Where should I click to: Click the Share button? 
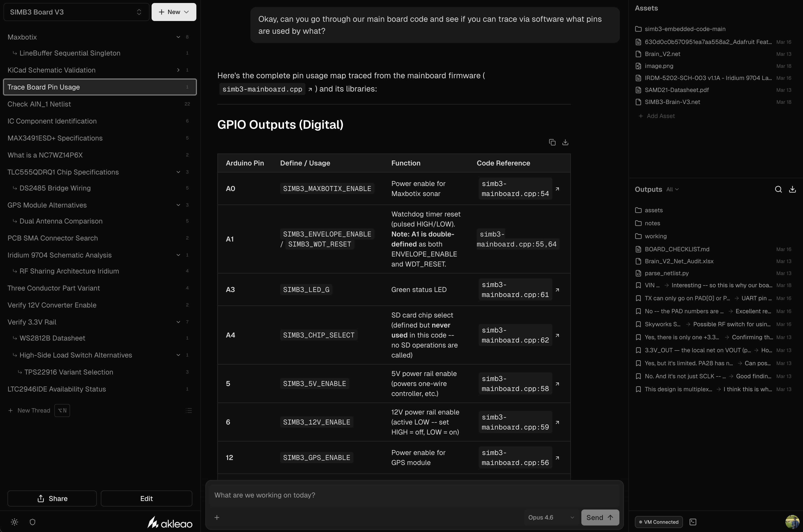[x=52, y=498]
